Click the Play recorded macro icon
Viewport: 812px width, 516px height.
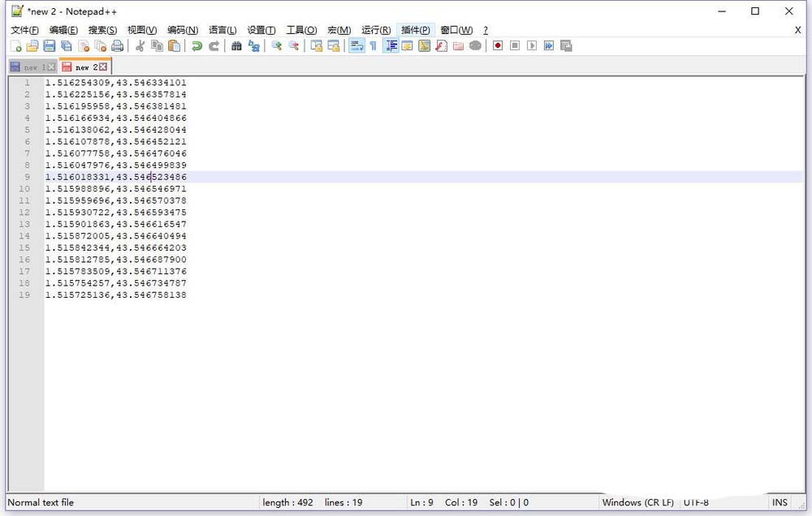pyautogui.click(x=532, y=46)
